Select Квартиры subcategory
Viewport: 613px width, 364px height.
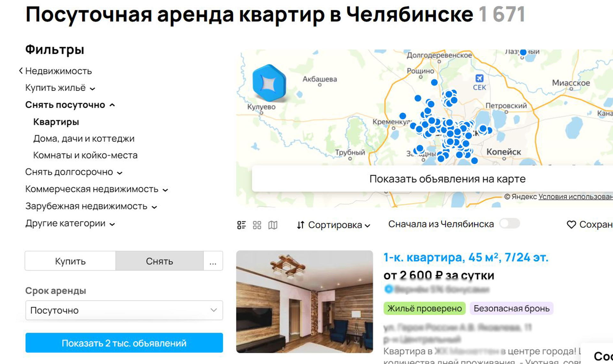(x=56, y=122)
